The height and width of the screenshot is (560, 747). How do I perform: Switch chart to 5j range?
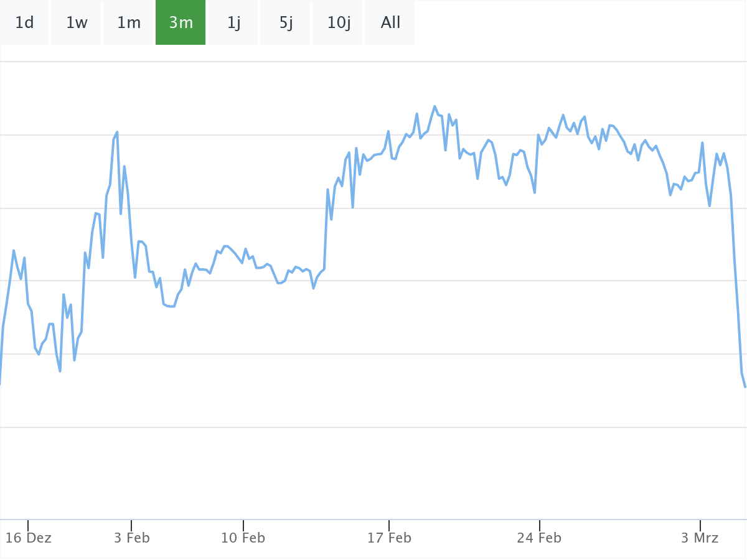(x=286, y=23)
